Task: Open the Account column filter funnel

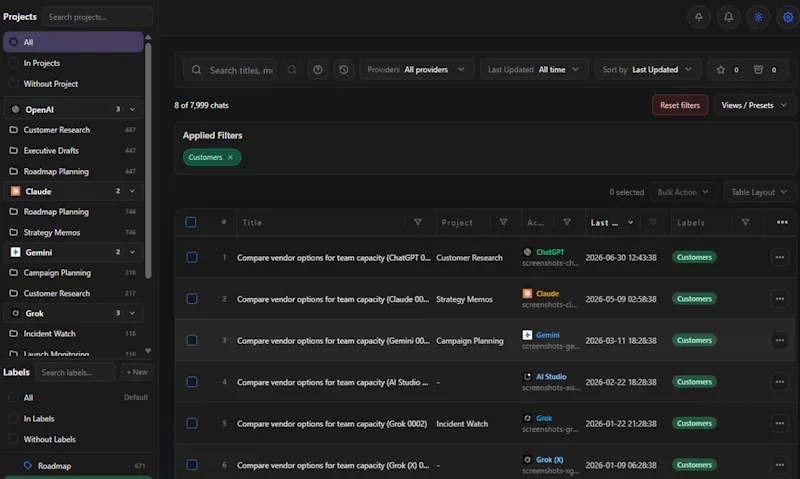Action: (567, 222)
